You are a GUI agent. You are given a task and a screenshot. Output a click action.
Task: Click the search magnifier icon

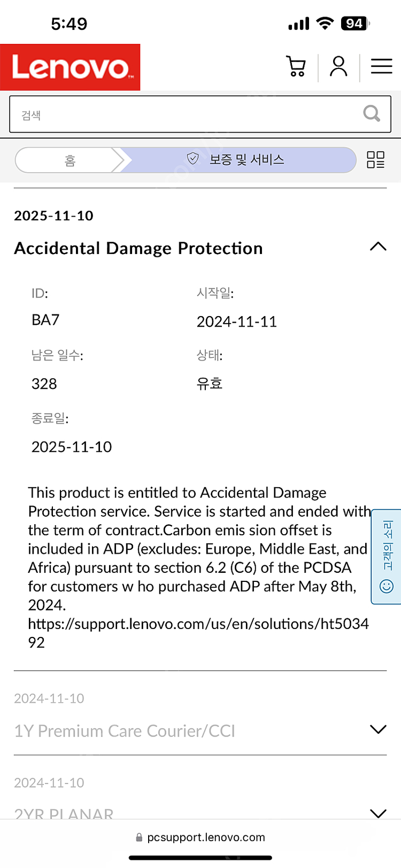pyautogui.click(x=371, y=113)
